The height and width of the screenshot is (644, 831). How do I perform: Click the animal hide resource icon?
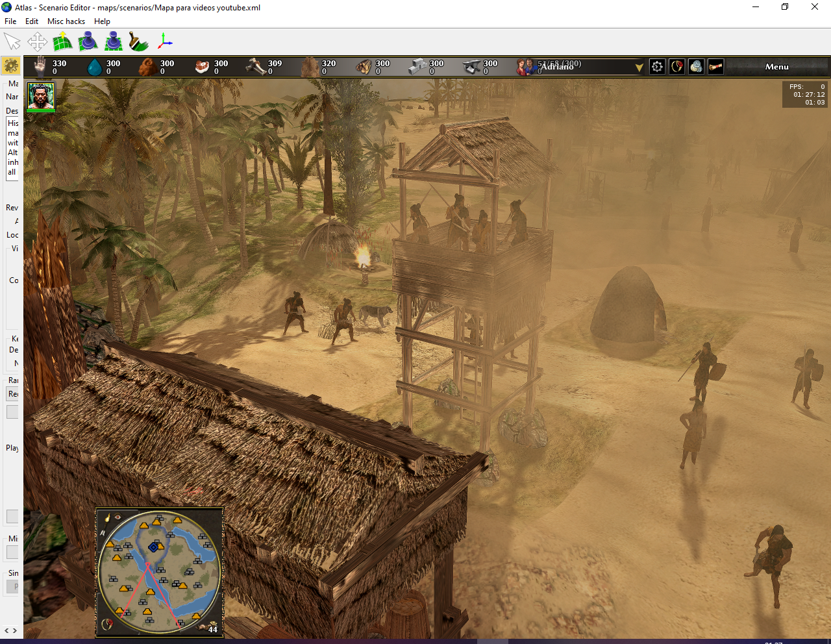(310, 67)
